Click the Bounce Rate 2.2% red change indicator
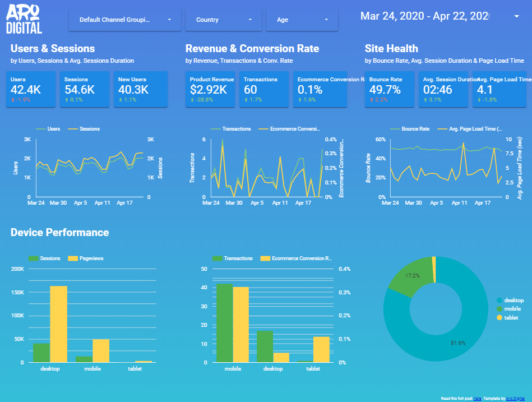532x402 pixels. point(378,100)
